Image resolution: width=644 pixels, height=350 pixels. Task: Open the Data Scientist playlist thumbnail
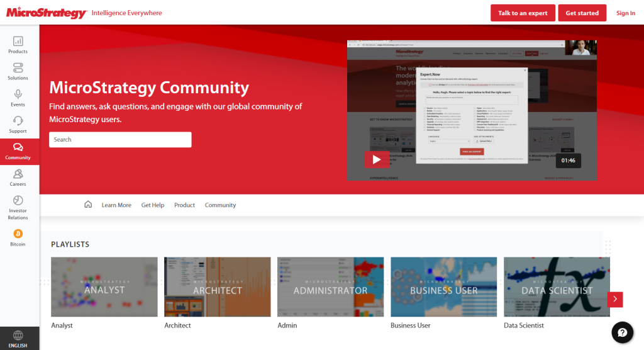pyautogui.click(x=557, y=286)
